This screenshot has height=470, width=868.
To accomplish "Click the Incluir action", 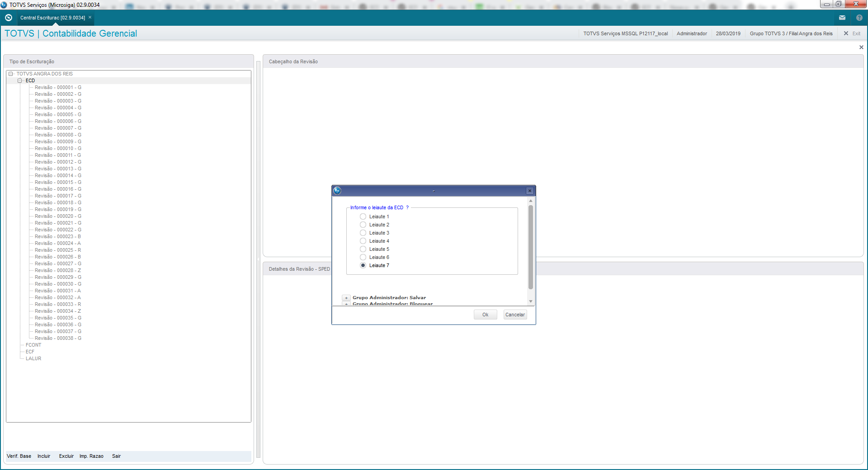I will [44, 456].
